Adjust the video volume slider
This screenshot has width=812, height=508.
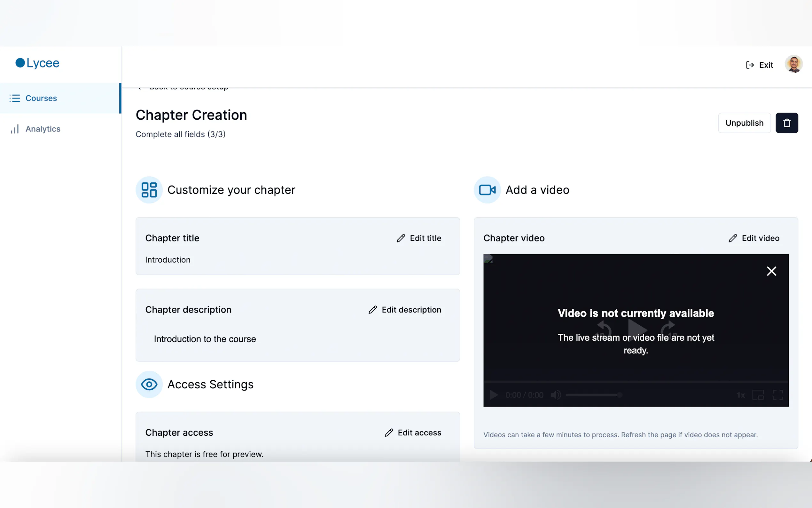point(593,395)
